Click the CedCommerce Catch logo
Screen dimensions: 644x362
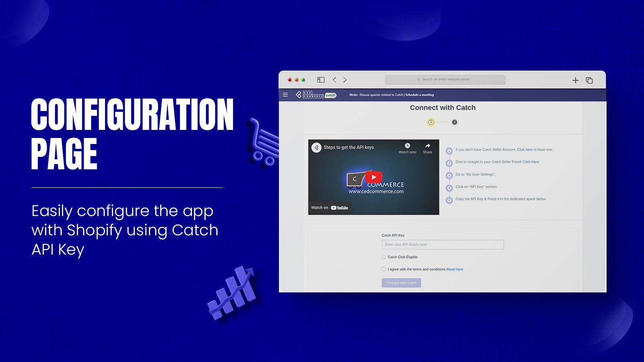click(x=316, y=95)
